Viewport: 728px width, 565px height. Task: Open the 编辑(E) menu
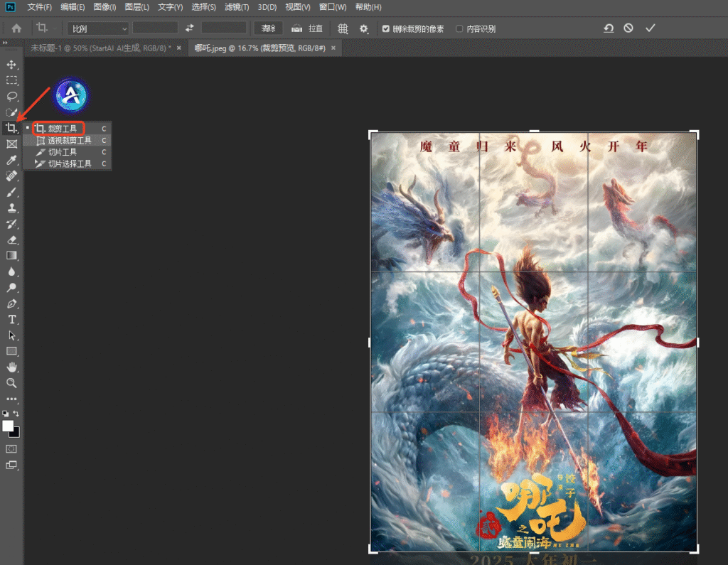coord(73,7)
